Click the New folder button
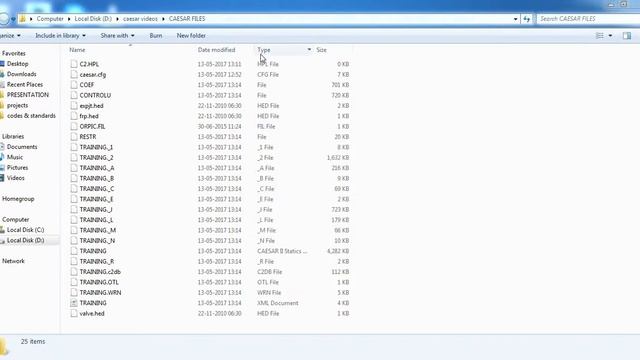640x360 pixels. pyautogui.click(x=191, y=36)
